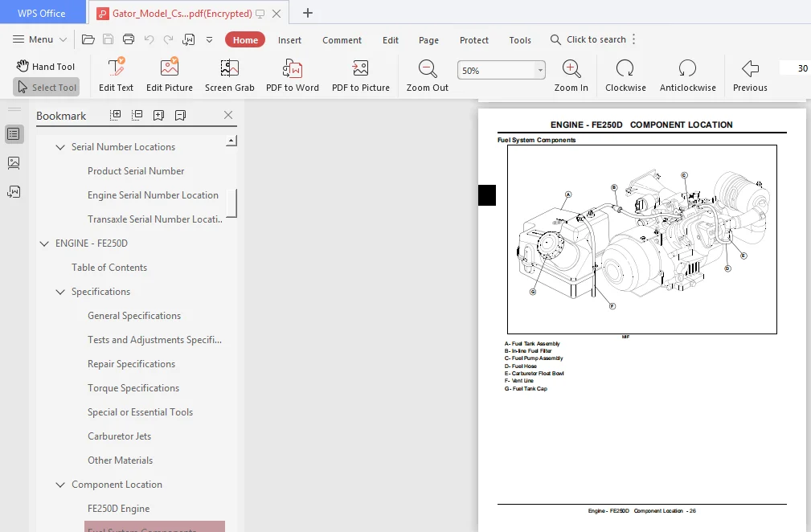Open the FE250D Engine bookmark

118,509
